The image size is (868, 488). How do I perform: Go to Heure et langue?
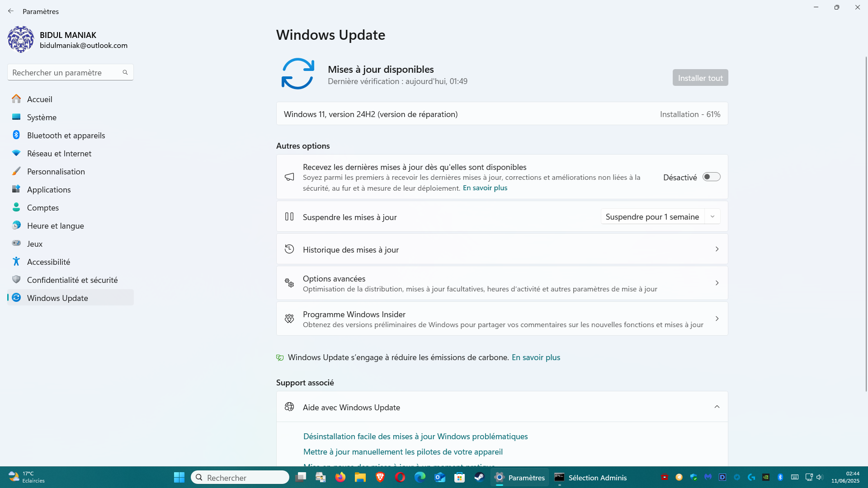70,225
